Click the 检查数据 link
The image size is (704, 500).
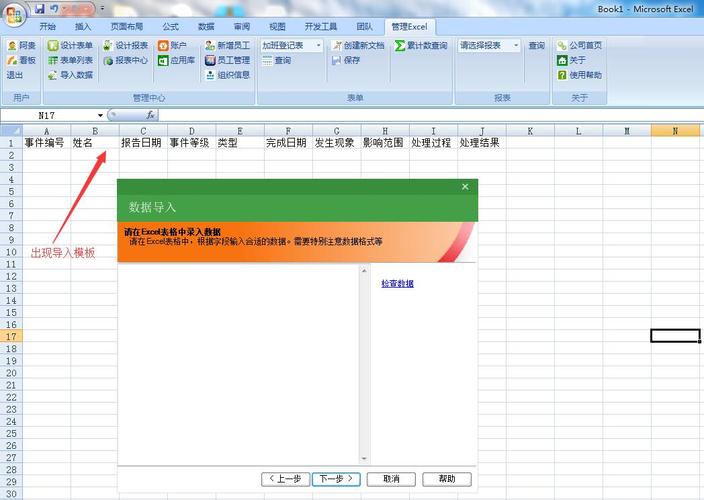coord(397,284)
